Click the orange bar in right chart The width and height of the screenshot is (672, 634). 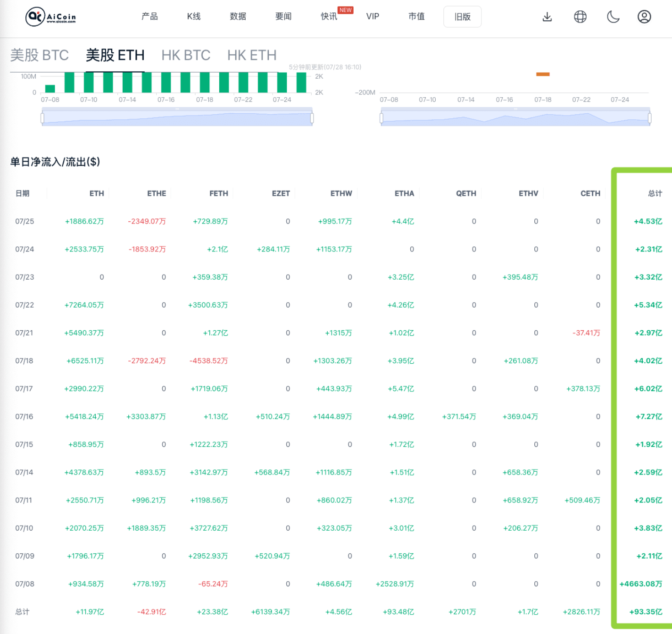(543, 74)
